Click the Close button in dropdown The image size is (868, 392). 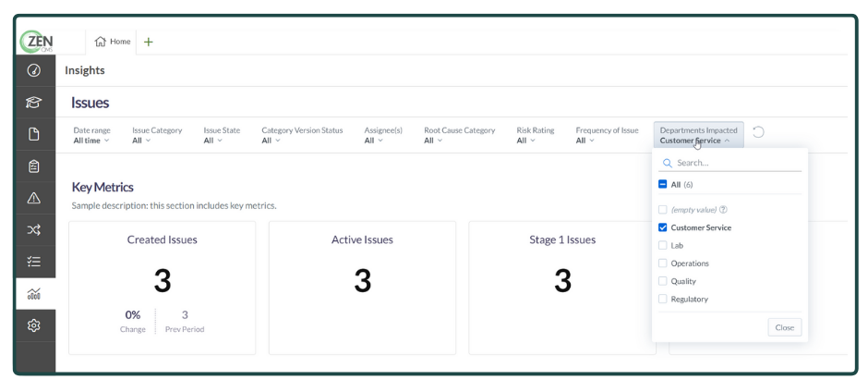pos(784,327)
